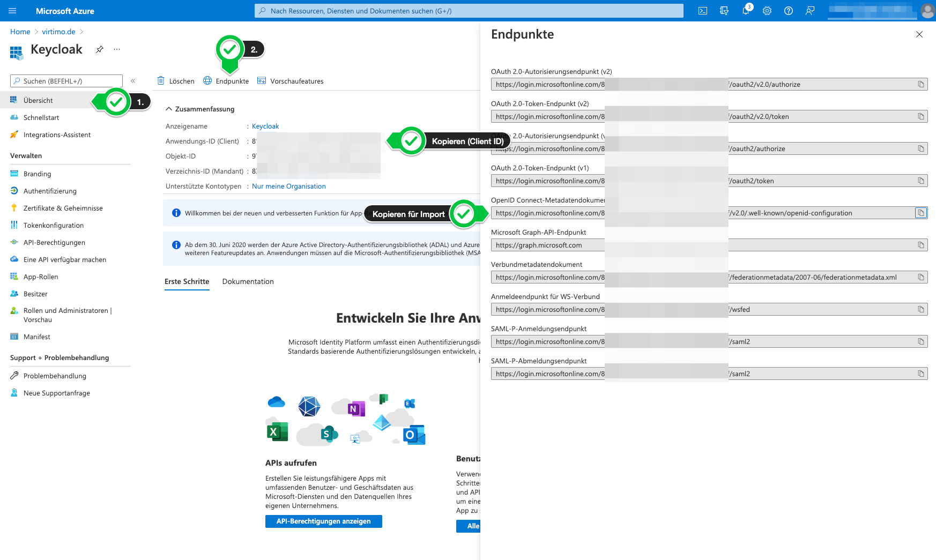Image resolution: width=936 pixels, height=560 pixels.
Task: Open the ellipsis menu next to the pin
Action: pyautogui.click(x=116, y=49)
